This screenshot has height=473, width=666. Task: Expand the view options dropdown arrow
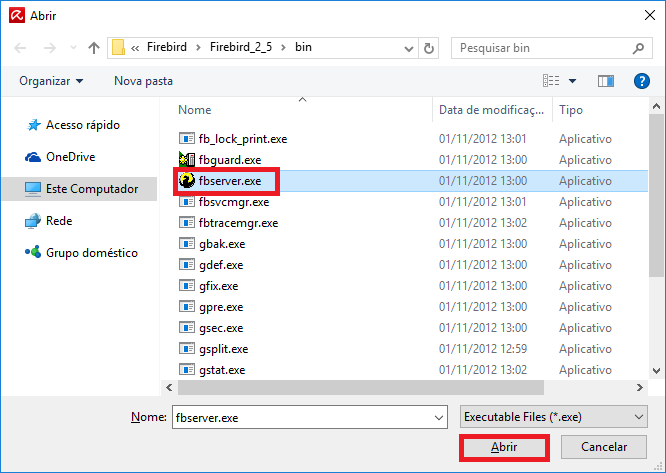pos(573,80)
